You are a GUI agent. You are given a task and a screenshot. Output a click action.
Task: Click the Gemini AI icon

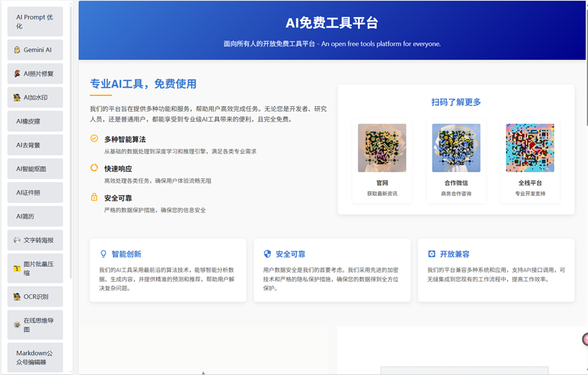pos(17,50)
